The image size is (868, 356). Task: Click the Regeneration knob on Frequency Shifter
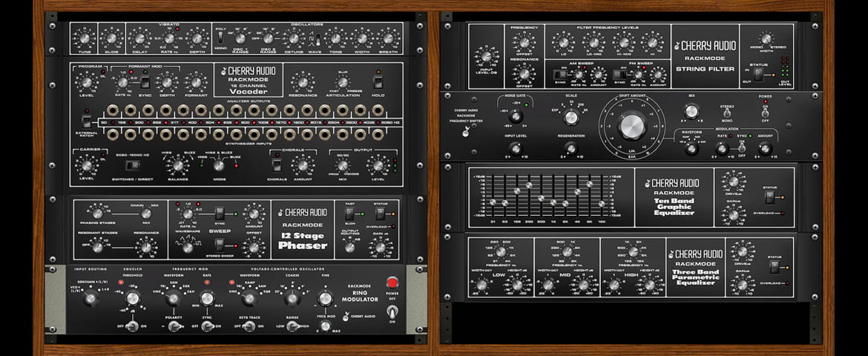tap(571, 148)
